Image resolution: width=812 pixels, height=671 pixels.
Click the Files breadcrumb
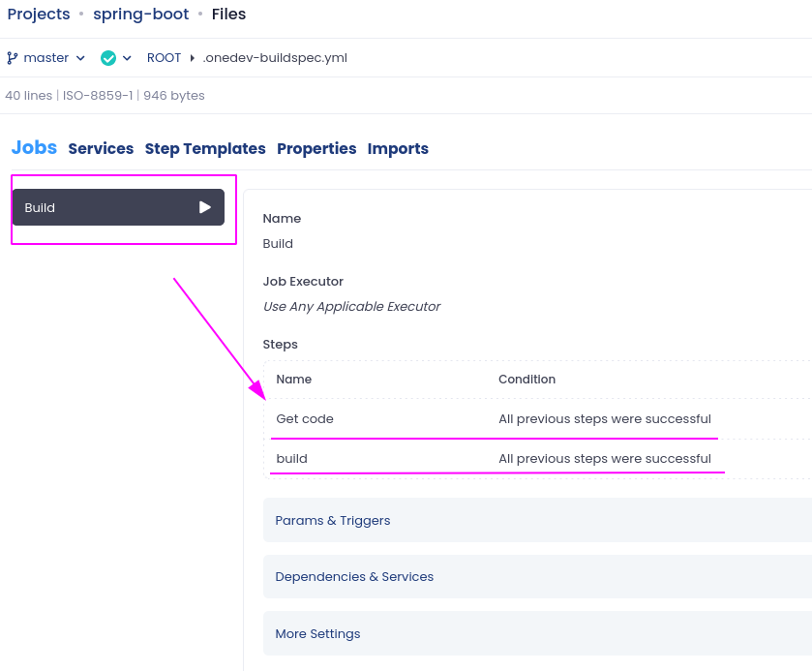click(228, 14)
